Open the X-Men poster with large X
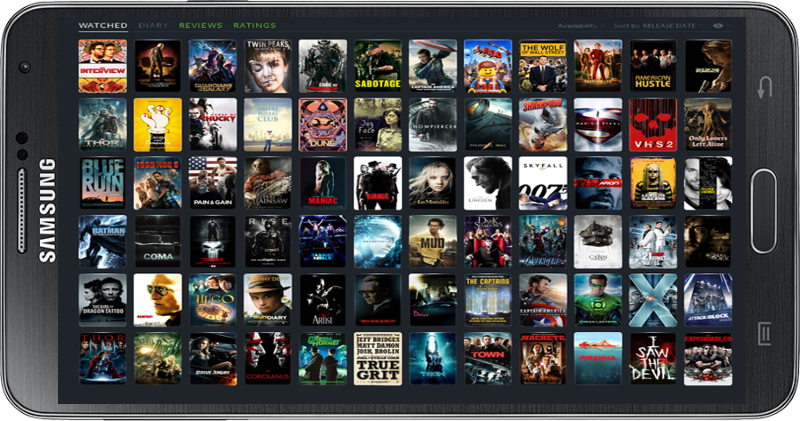Viewport: 800px width, 421px height. coord(653,300)
